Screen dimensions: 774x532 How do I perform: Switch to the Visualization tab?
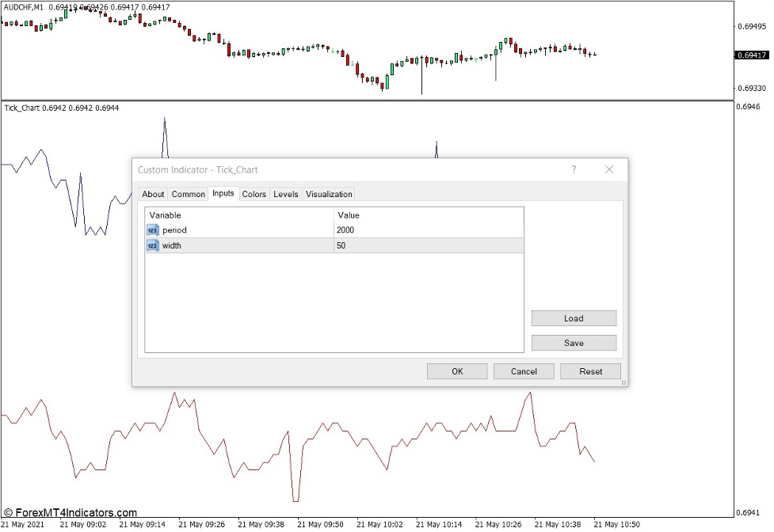[x=329, y=194]
